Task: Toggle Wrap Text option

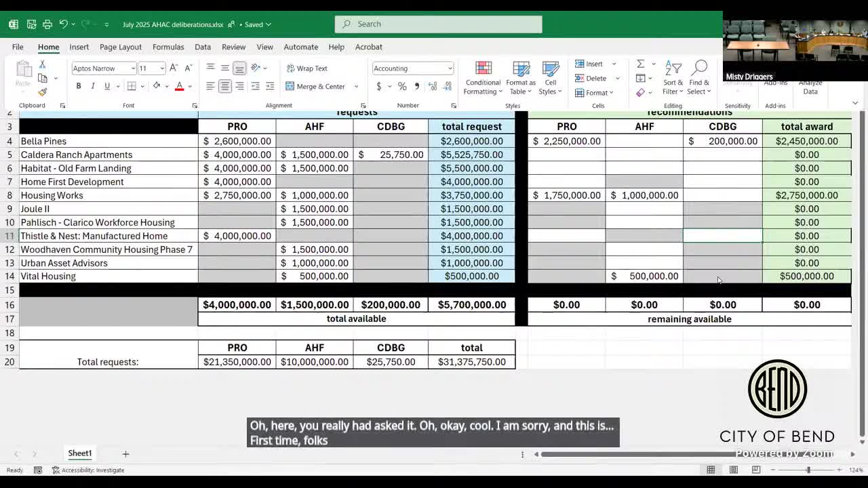Action: [307, 68]
